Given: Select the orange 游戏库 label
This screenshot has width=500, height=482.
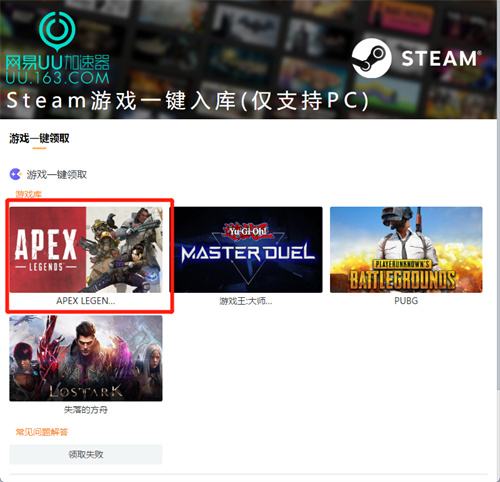Looking at the screenshot, I should click(29, 194).
